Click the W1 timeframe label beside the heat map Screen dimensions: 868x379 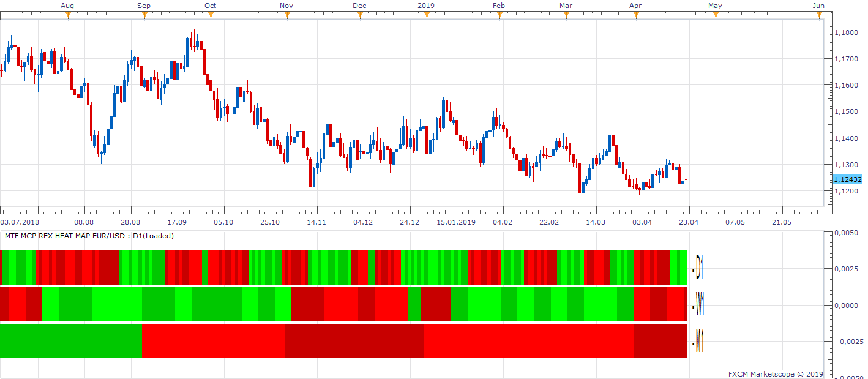[698, 304]
